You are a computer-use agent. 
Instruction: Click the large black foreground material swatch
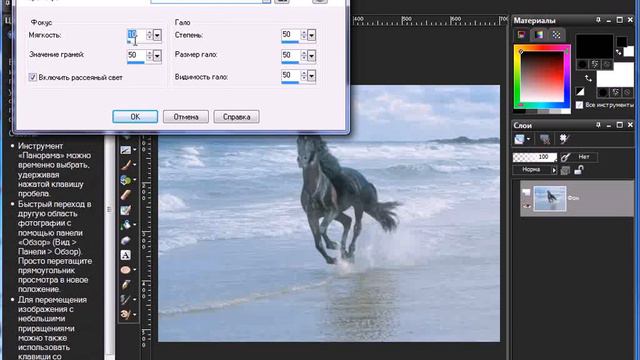pos(594,46)
